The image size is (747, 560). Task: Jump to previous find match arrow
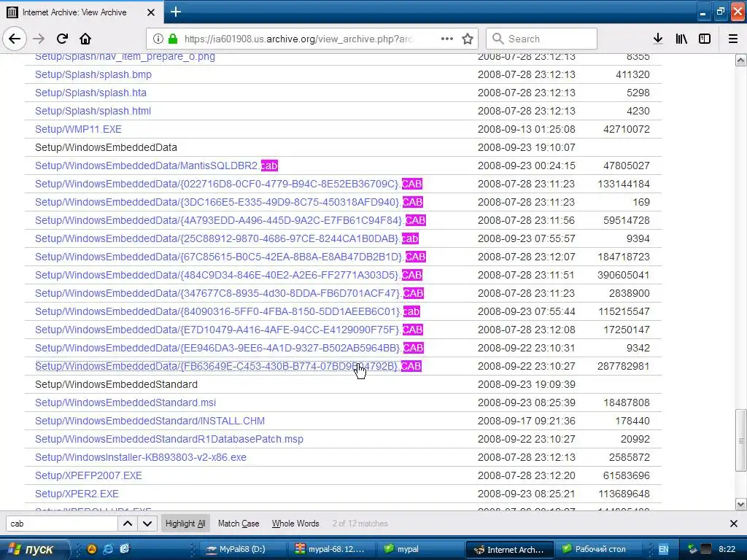(128, 524)
